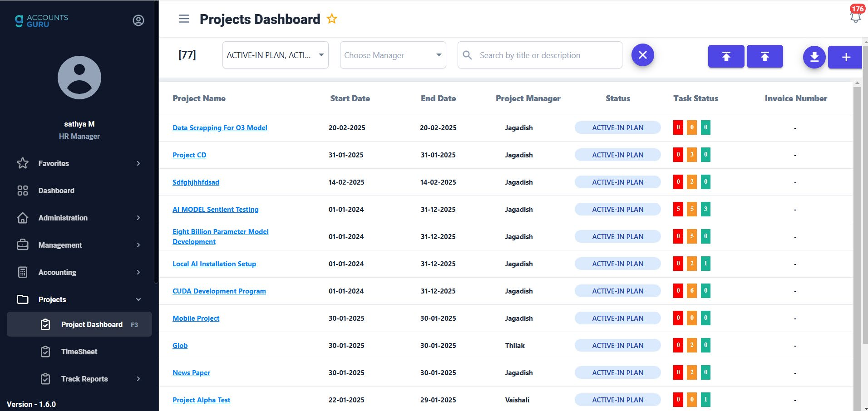
Task: Toggle the hamburger menu next to the title
Action: (183, 19)
